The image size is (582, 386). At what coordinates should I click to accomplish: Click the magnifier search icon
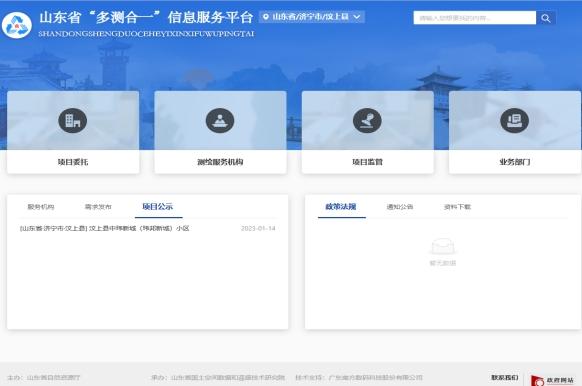[546, 18]
